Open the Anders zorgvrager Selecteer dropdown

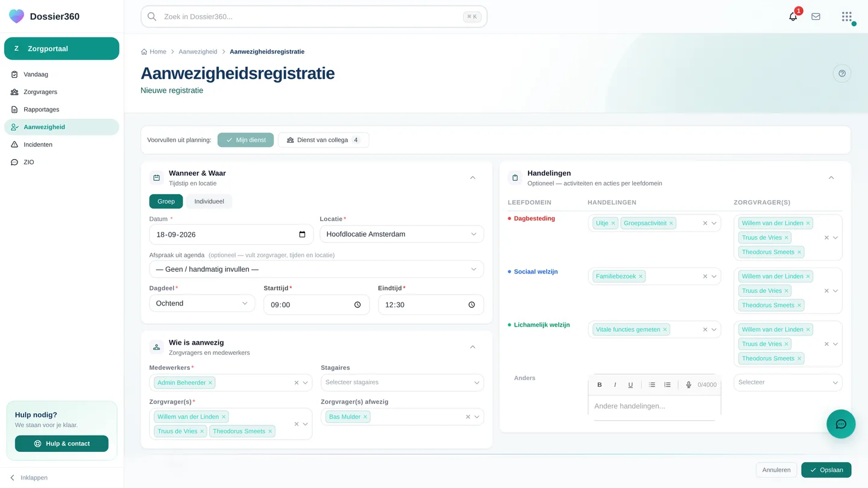pos(788,383)
